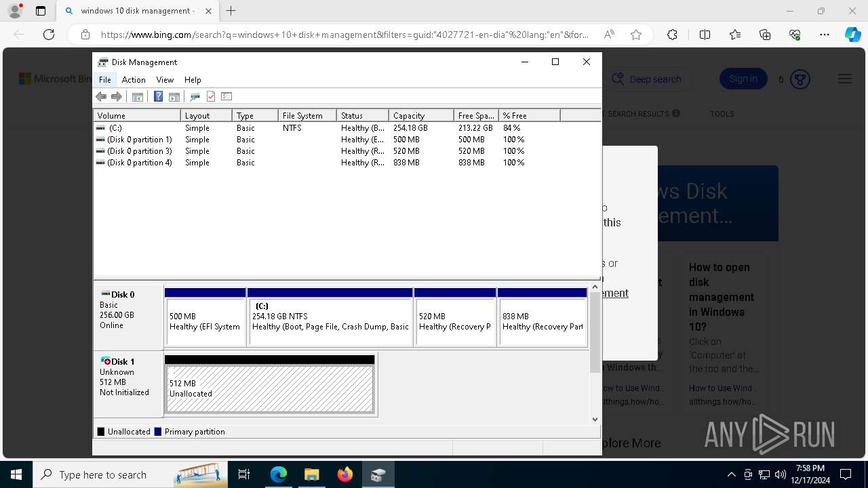Click Bing Deep search button

[x=646, y=79]
